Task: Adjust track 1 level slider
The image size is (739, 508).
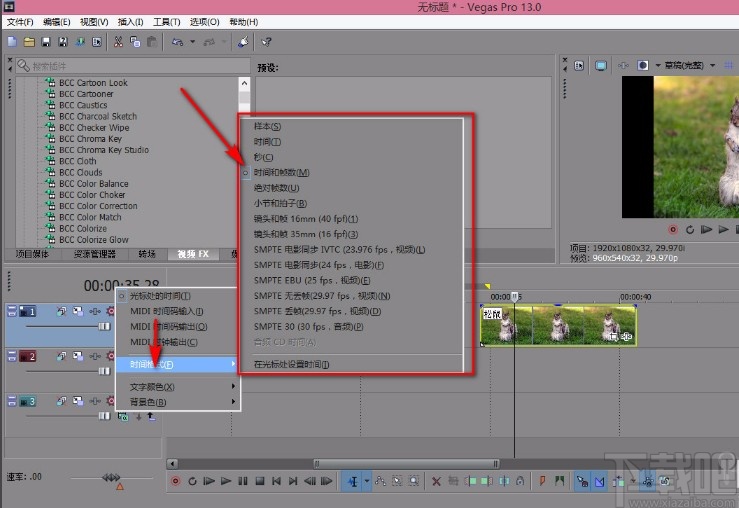Action: [102, 326]
